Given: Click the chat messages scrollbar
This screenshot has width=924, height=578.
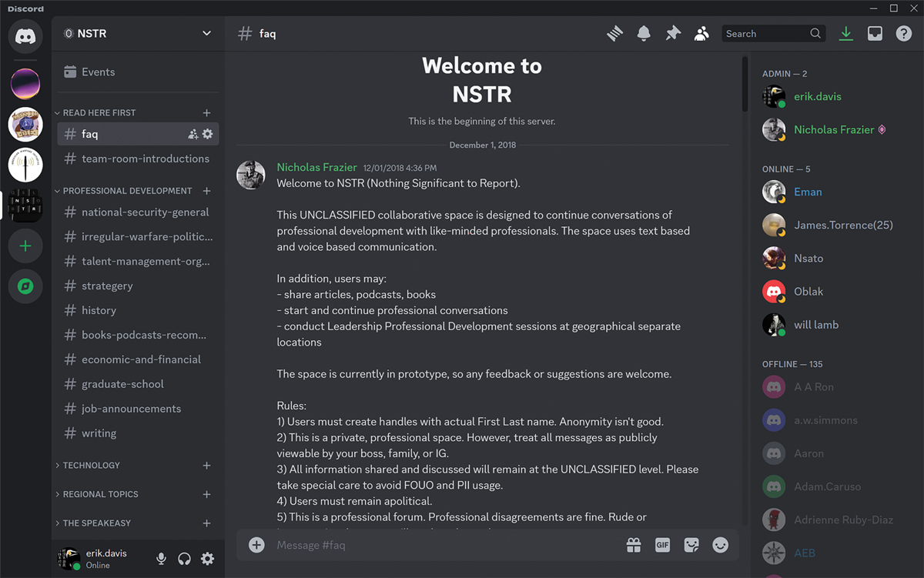Looking at the screenshot, I should point(745,85).
